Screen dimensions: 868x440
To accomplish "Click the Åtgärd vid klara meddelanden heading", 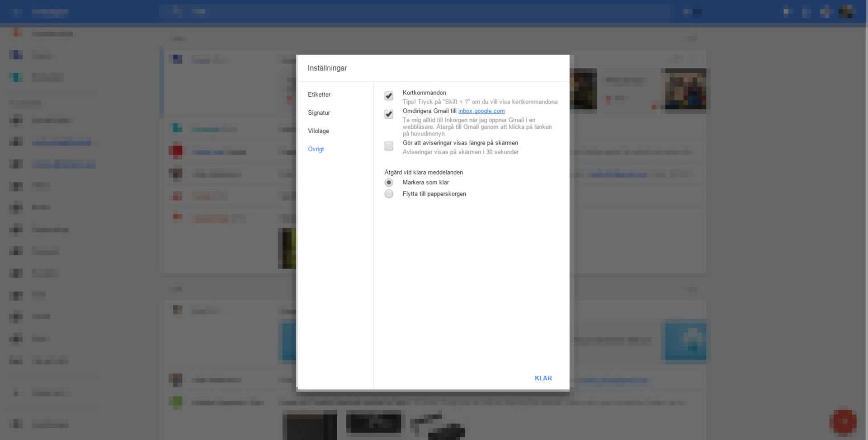I will click(424, 172).
